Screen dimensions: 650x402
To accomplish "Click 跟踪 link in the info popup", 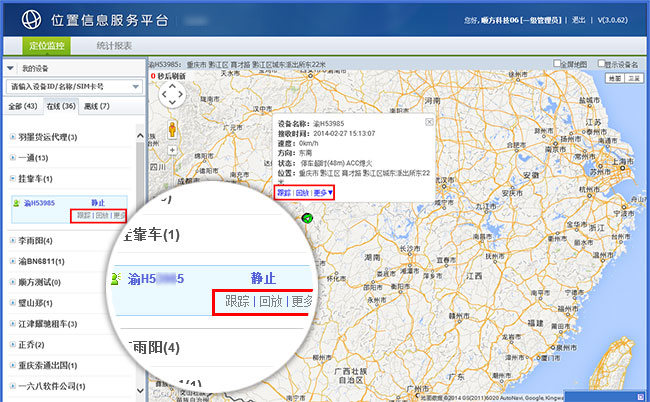I will tap(284, 192).
